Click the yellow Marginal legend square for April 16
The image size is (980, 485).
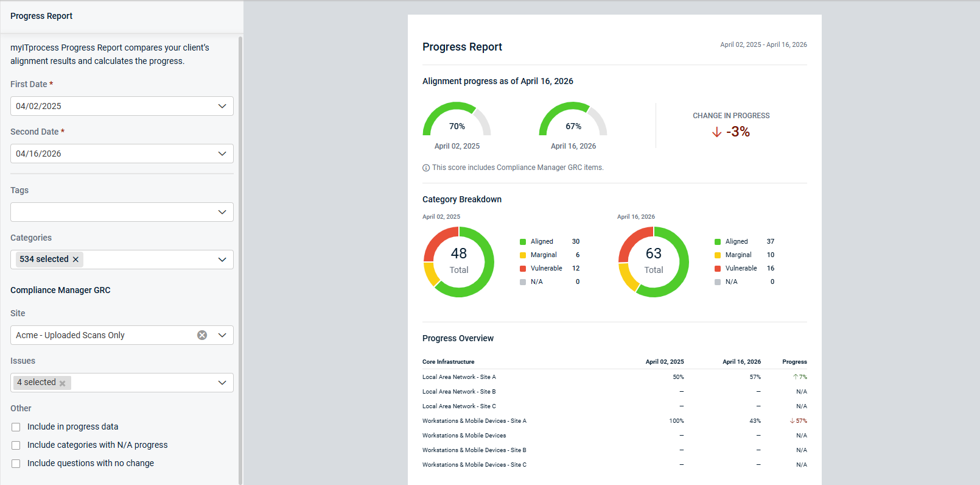pos(718,255)
